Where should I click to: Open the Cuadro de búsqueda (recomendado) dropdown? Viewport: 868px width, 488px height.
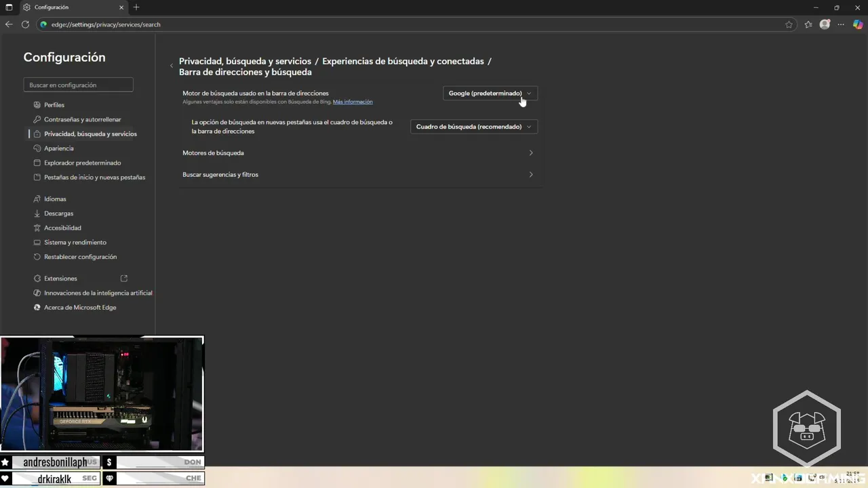pyautogui.click(x=474, y=127)
